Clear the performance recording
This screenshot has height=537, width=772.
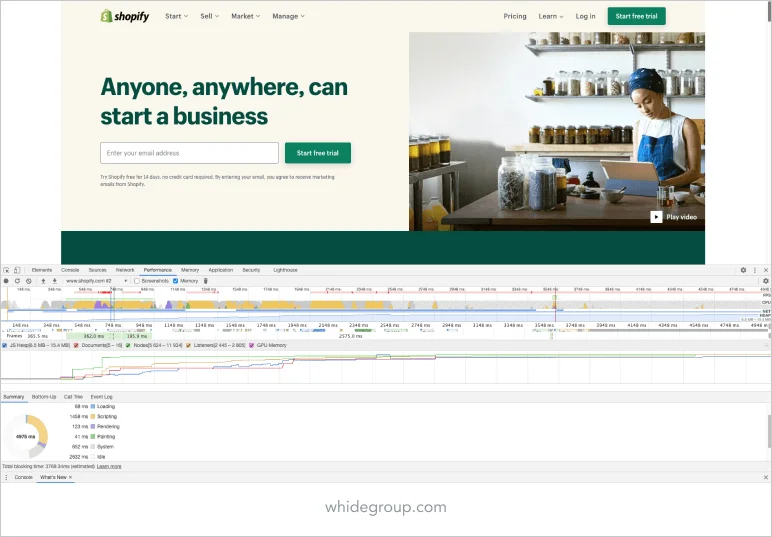tap(29, 281)
